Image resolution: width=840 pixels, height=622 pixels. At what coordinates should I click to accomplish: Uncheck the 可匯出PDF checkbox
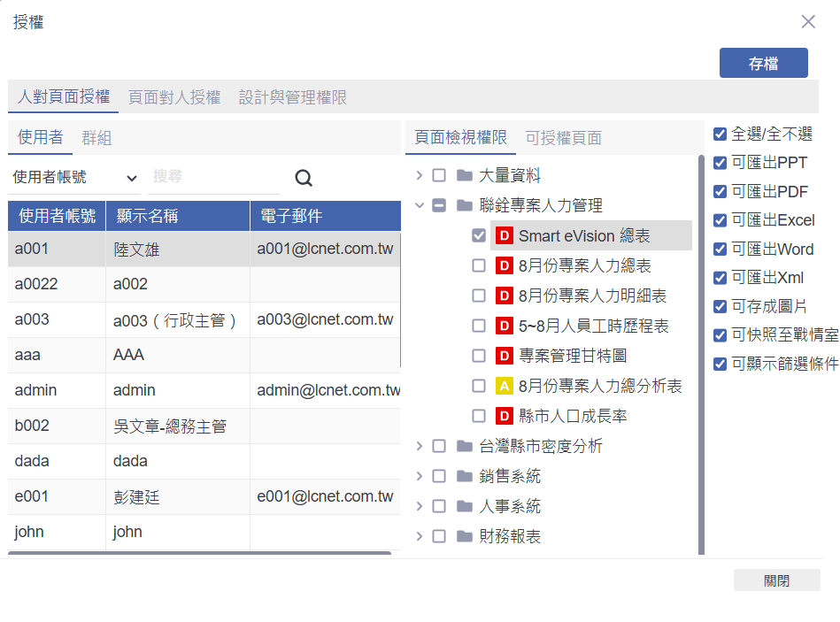pos(721,192)
